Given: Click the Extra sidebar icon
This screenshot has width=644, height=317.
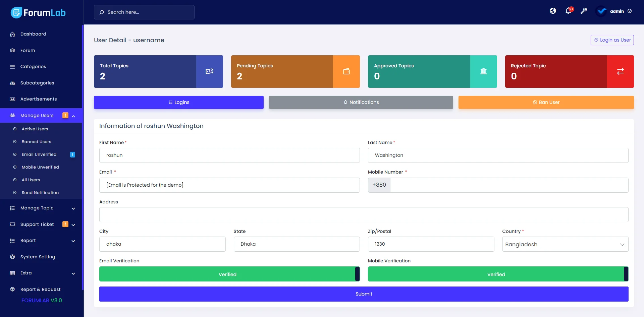Looking at the screenshot, I should coord(12,273).
